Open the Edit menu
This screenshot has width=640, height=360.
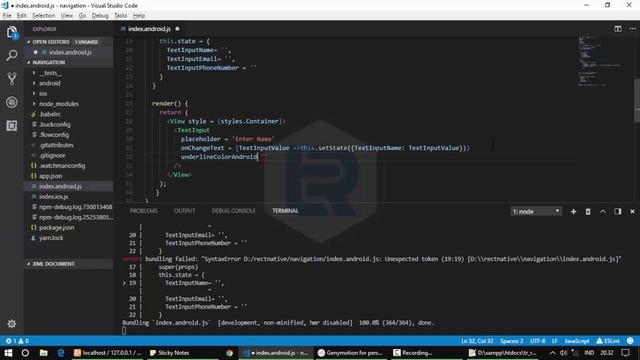(x=21, y=16)
